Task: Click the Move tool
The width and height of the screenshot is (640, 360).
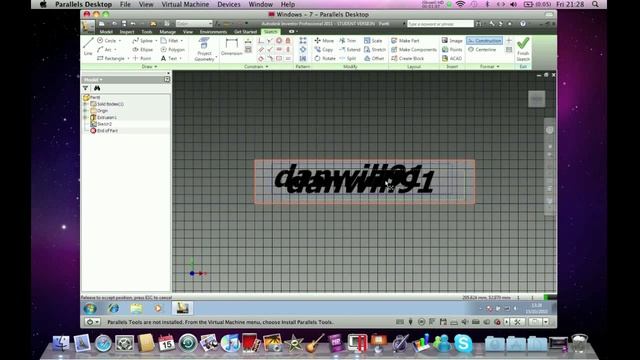Action: point(324,41)
